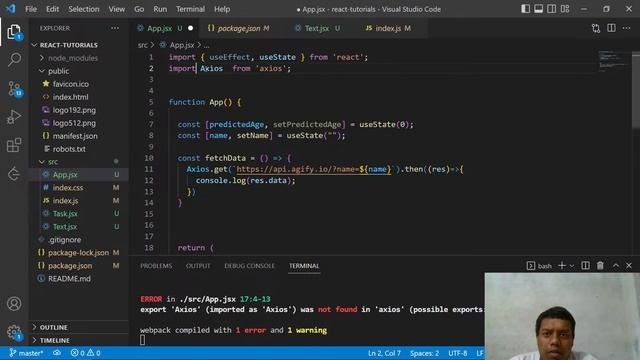Click the open changes compare icon
640x360 pixels.
coord(596,28)
